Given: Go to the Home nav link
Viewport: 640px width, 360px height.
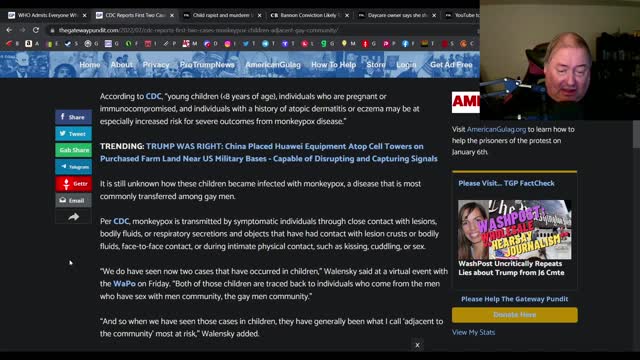Looking at the screenshot, I should (x=90, y=65).
